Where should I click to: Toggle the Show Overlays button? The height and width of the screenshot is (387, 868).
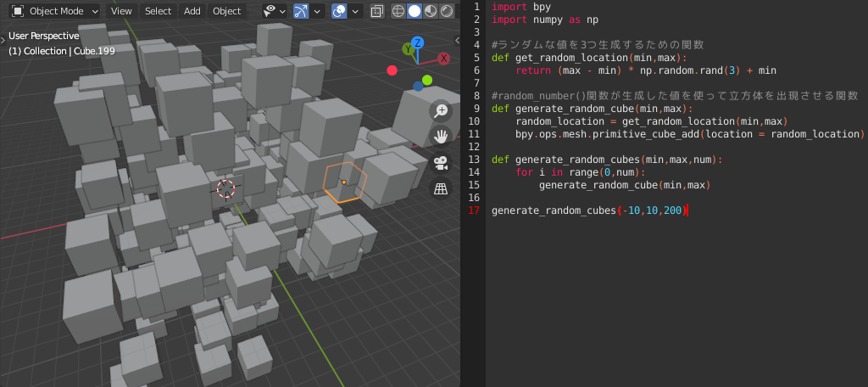tap(339, 10)
